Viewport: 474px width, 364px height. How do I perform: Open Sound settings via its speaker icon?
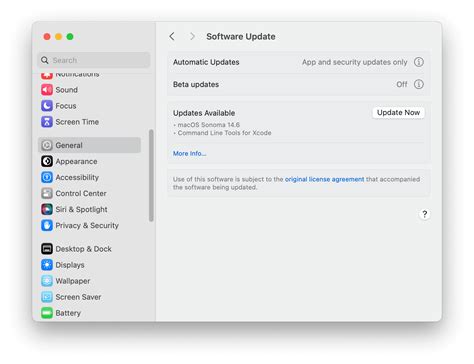47,90
